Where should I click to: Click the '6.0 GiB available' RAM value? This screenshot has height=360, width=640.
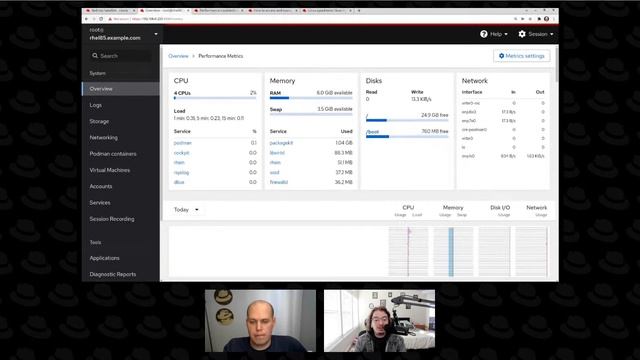(x=334, y=93)
